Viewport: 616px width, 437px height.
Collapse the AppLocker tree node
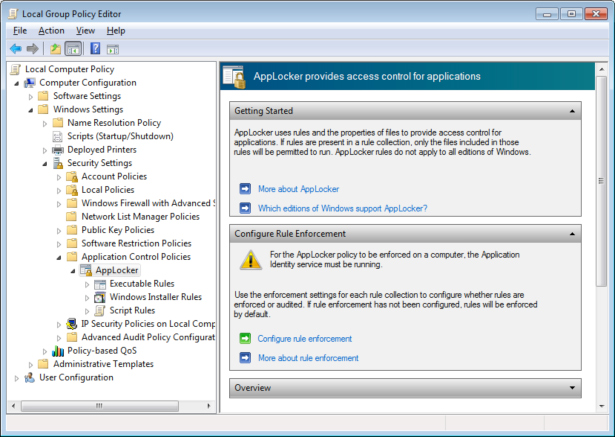(x=73, y=271)
